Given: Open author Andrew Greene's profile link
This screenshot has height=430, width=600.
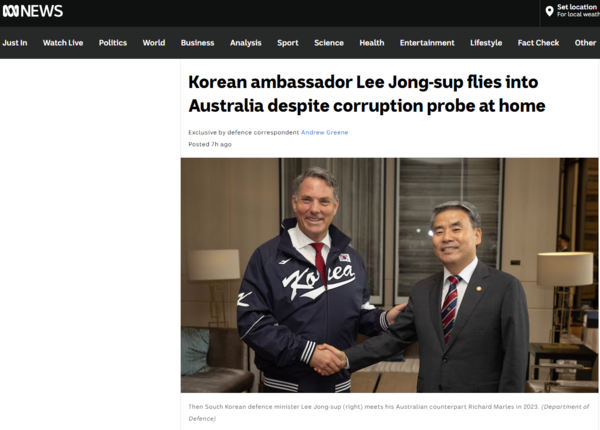Looking at the screenshot, I should point(324,132).
